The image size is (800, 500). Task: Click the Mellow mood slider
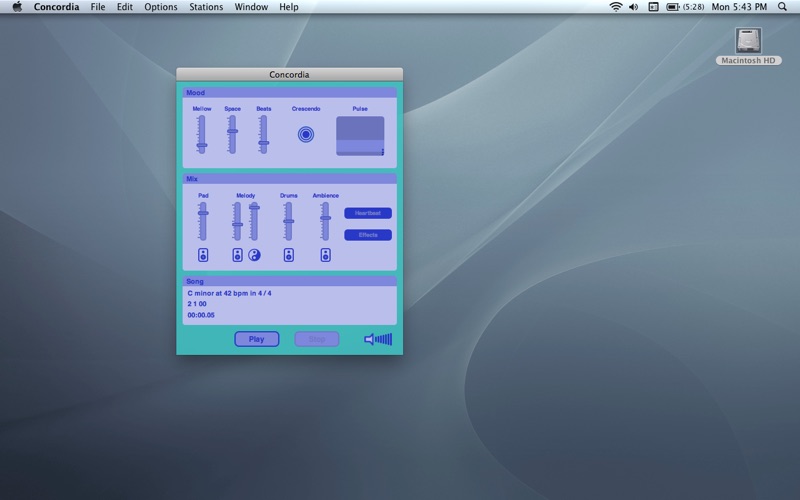point(202,134)
